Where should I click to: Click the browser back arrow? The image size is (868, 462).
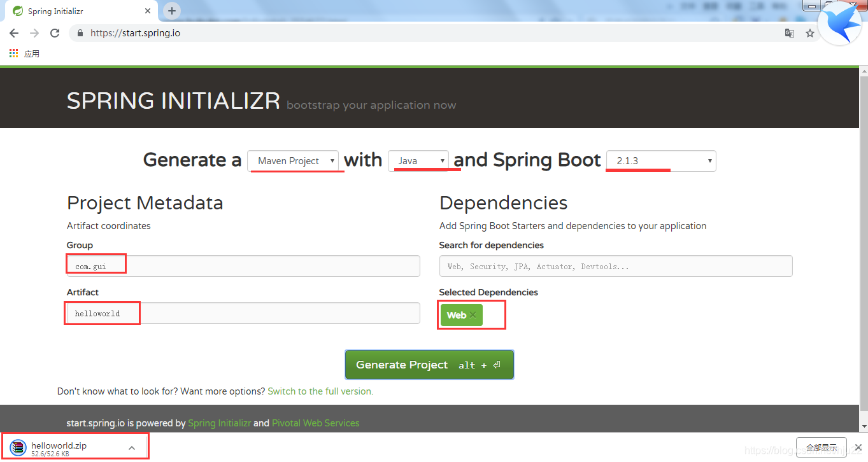(x=14, y=33)
